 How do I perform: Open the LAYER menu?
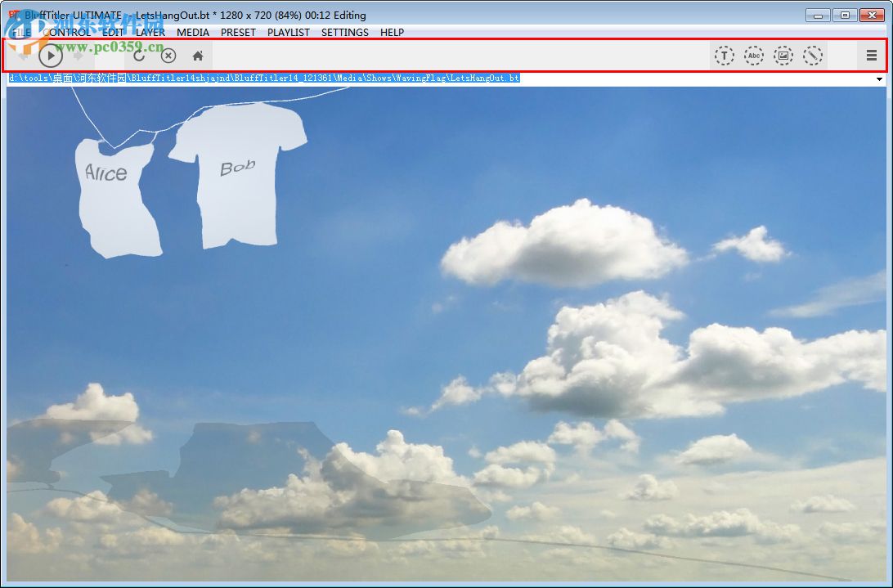point(150,33)
